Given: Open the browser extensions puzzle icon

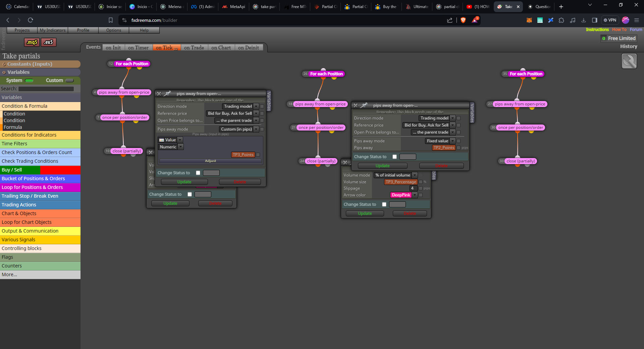Looking at the screenshot, I should pos(561,20).
